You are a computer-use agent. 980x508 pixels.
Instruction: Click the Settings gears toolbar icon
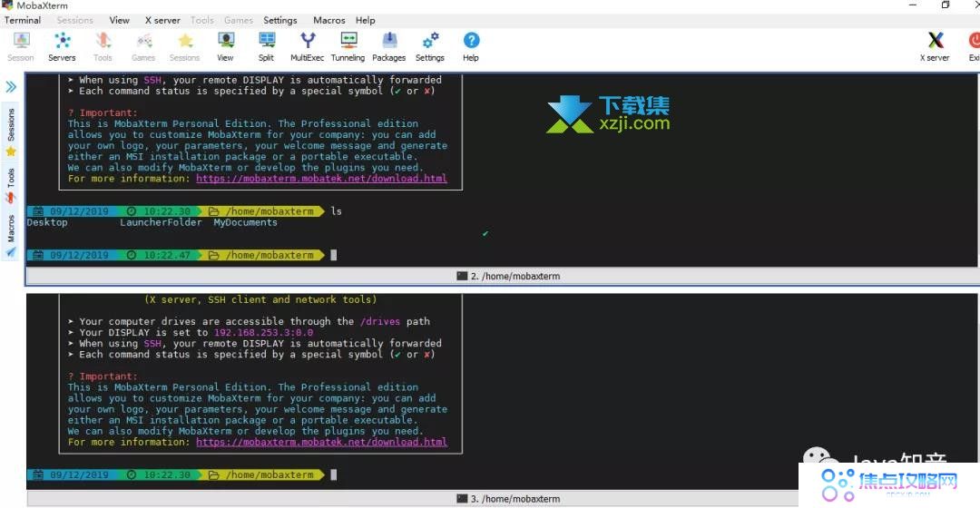tap(430, 47)
